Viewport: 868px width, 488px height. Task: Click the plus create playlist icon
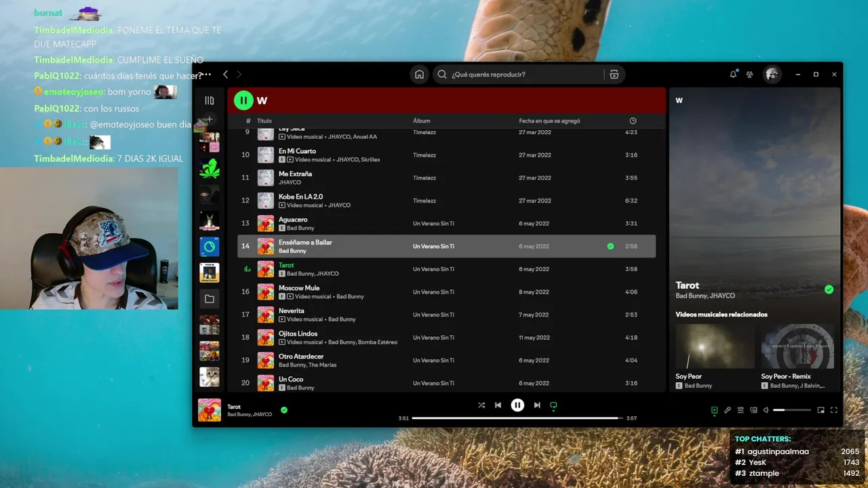(210, 119)
